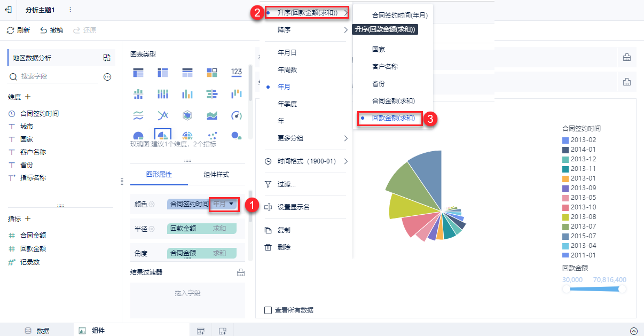Click the filter icon beside 结果过滤器
Viewport: 644px width, 336px height.
[x=241, y=272]
